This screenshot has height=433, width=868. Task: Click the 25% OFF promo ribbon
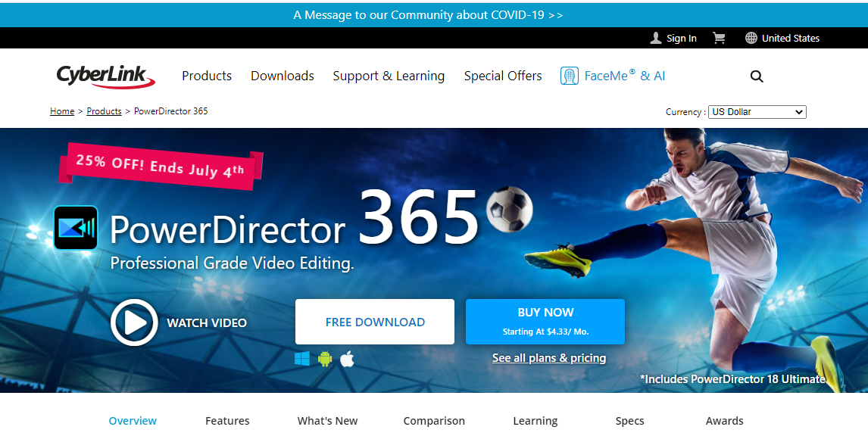[161, 167]
